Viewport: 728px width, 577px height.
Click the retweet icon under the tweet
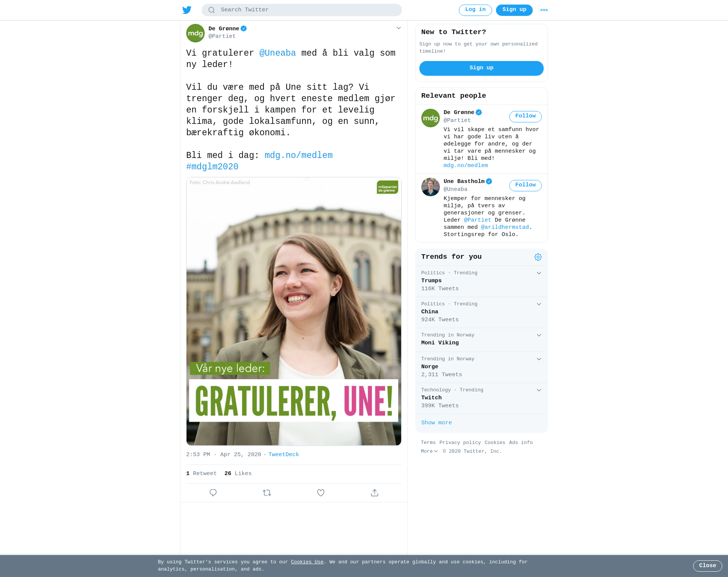(267, 493)
